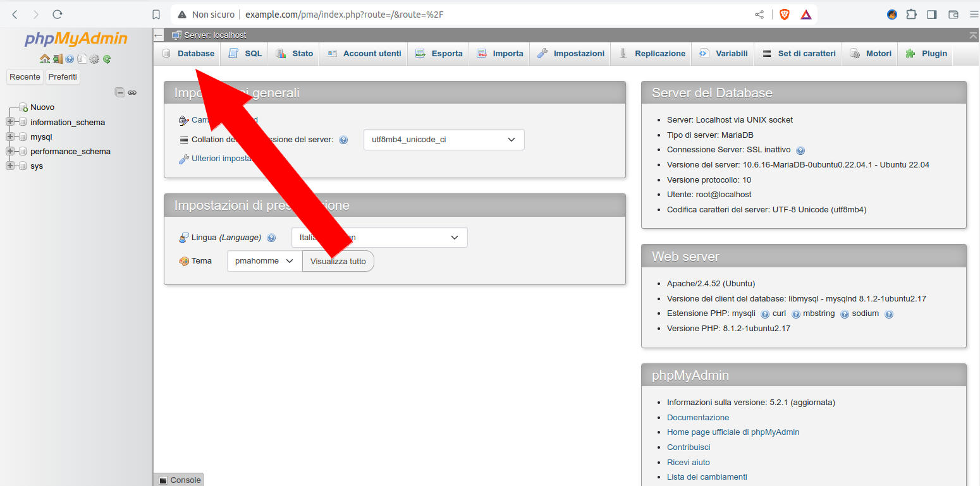Viewport: 980px width, 486px height.
Task: Open the Documentazione link
Action: coord(698,417)
